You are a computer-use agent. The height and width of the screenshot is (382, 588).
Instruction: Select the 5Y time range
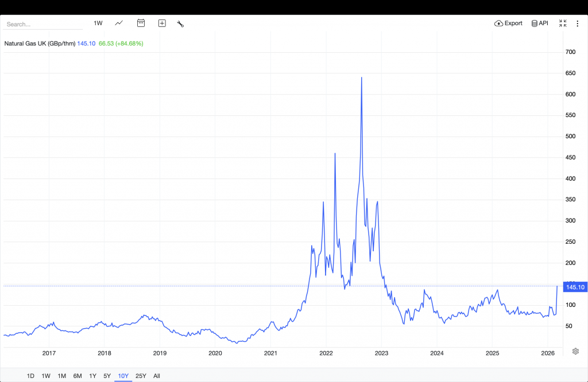coord(107,376)
